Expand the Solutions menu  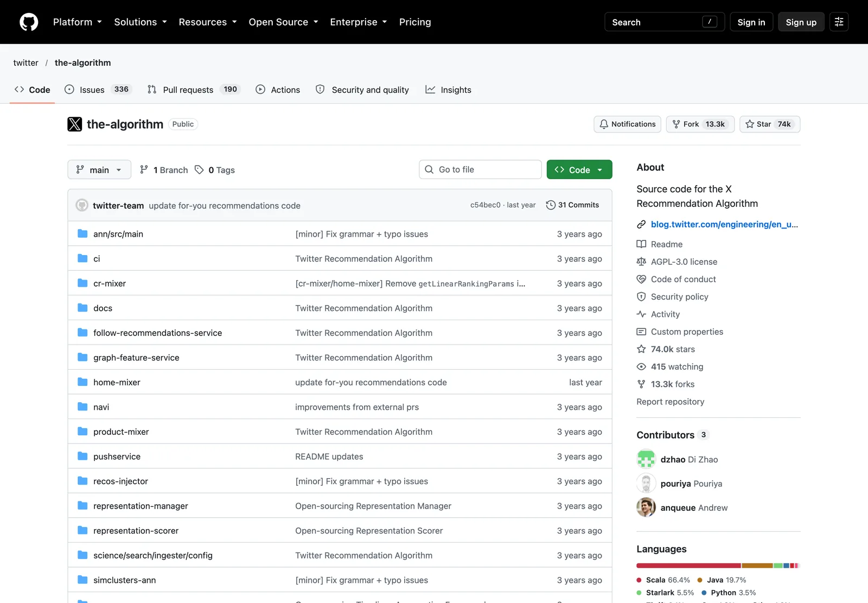pyautogui.click(x=141, y=22)
